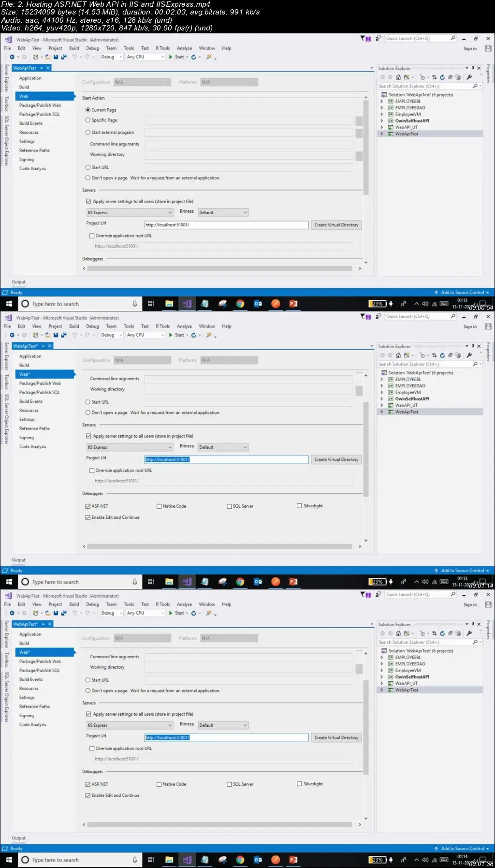Uncheck ASP.NET debugger checkbox in middle frame
Image resolution: width=495 pixels, height=868 pixels.
pos(88,506)
